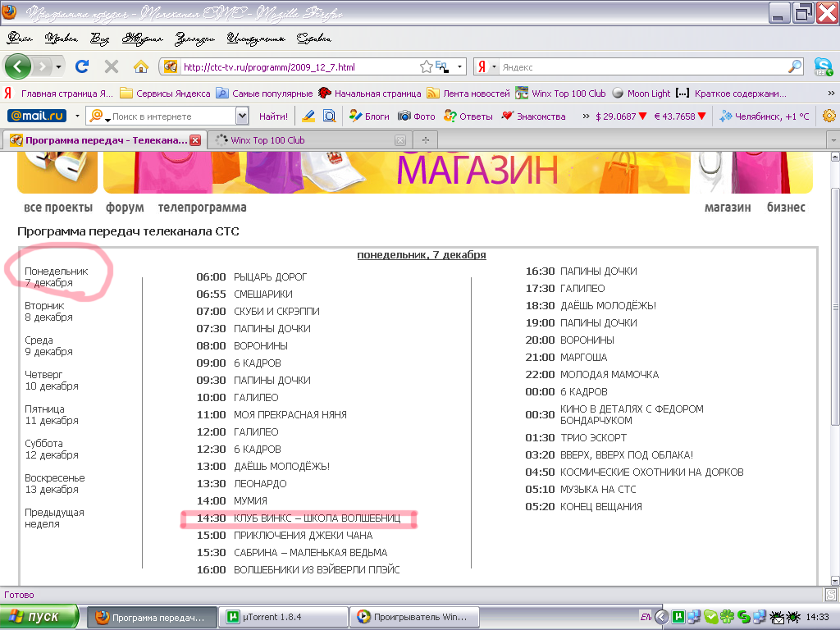Click the @mail.ru toolbar logo
840x630 pixels.
[x=37, y=116]
